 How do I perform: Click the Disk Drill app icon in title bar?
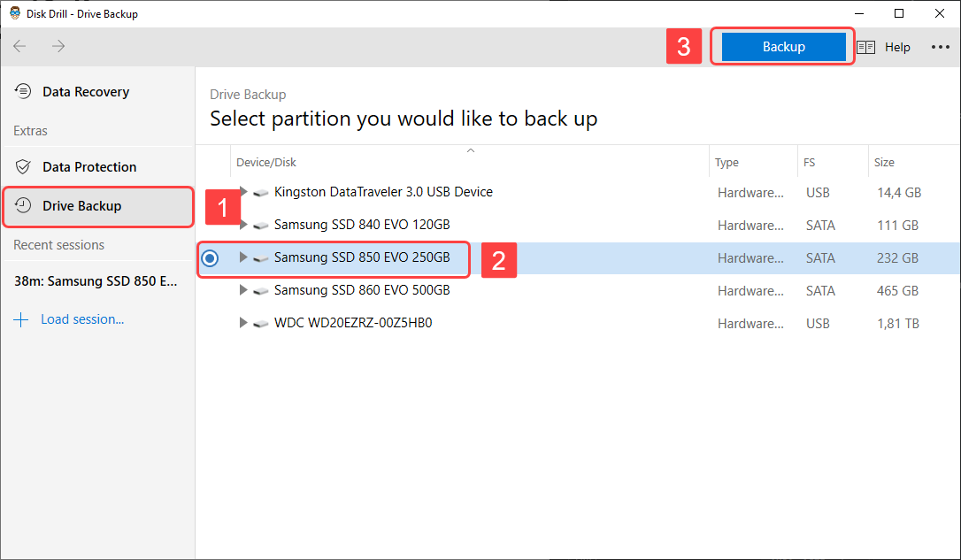[15, 13]
